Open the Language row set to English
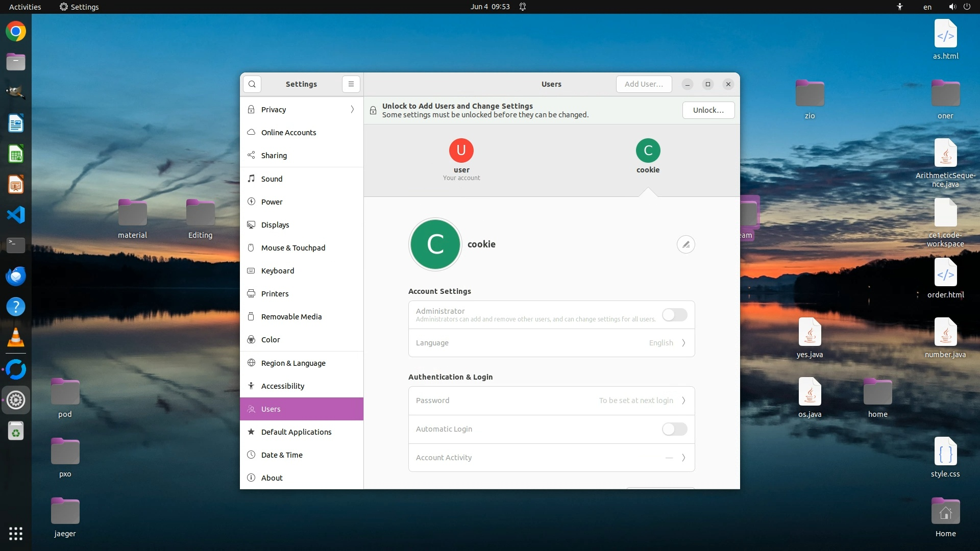 pos(551,343)
